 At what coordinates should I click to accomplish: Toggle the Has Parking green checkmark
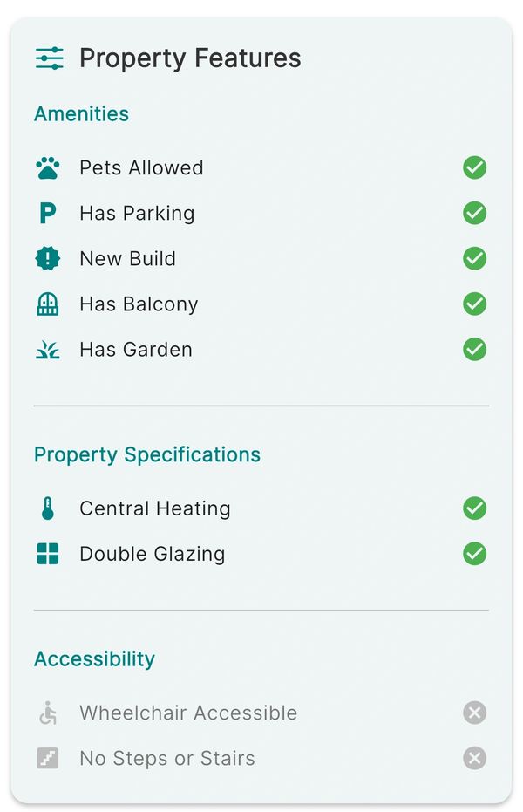[474, 213]
